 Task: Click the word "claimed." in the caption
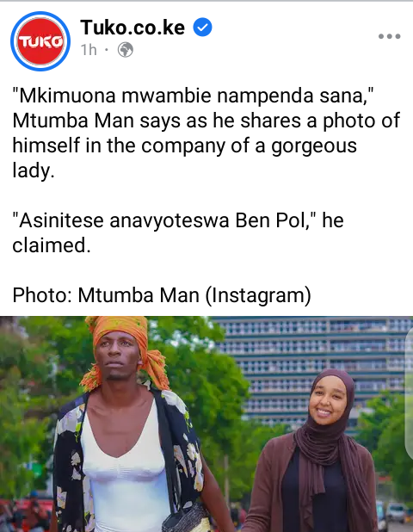coord(52,245)
